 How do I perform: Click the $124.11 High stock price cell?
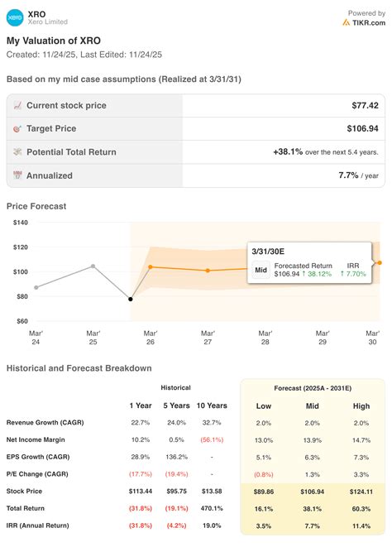coord(361,492)
